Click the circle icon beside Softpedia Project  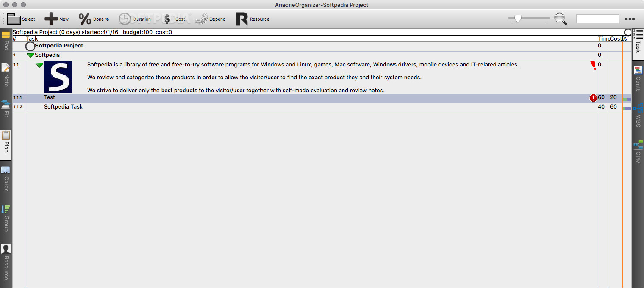30,46
